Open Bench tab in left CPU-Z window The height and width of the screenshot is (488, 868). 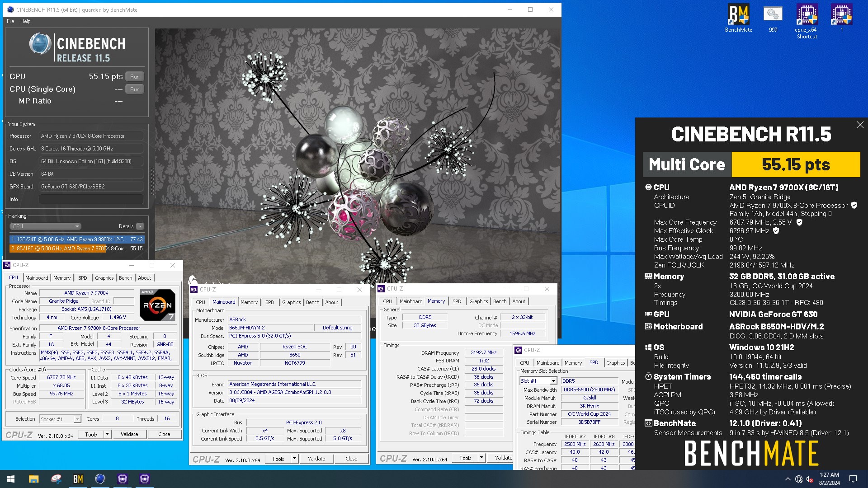(x=126, y=278)
